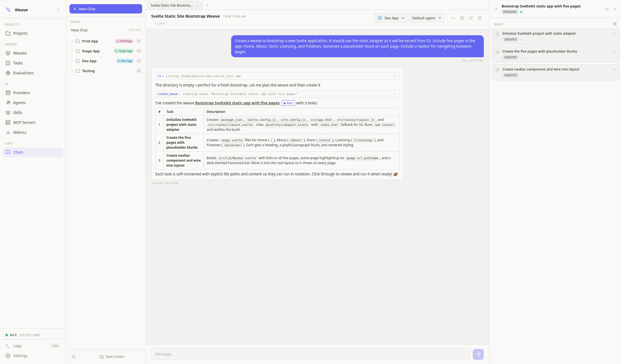Open the Evaluations page
The height and width of the screenshot is (364, 621).
click(x=33, y=73)
